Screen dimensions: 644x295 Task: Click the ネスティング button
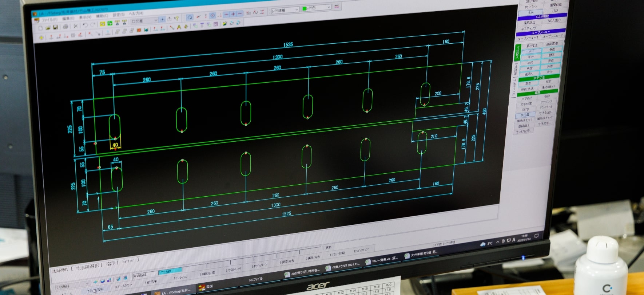tap(529, 28)
